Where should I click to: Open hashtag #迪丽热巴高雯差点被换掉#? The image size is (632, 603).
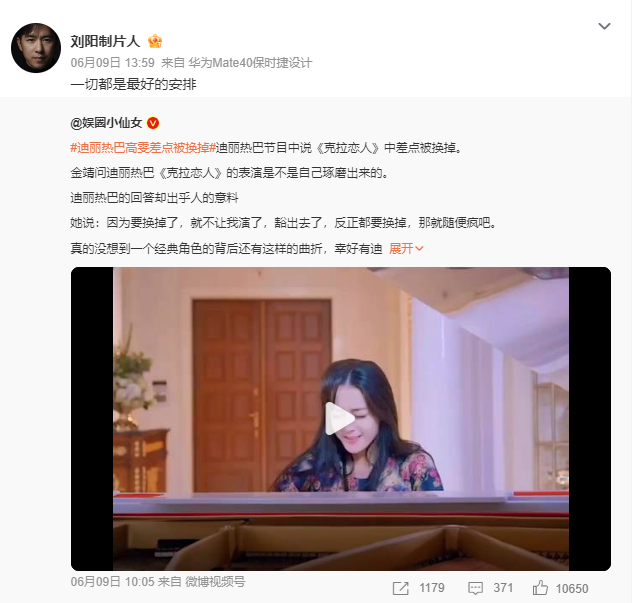(143, 148)
